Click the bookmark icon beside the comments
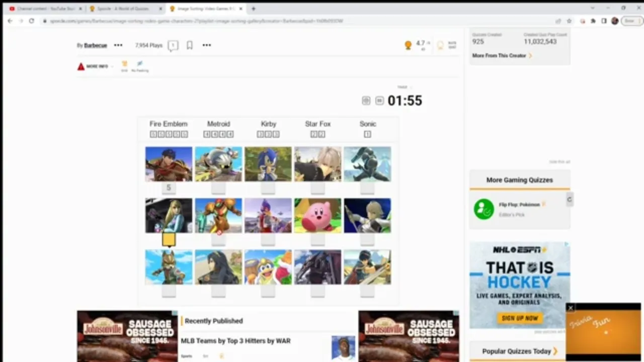Viewport: 644px width, 362px height. pyautogui.click(x=190, y=45)
